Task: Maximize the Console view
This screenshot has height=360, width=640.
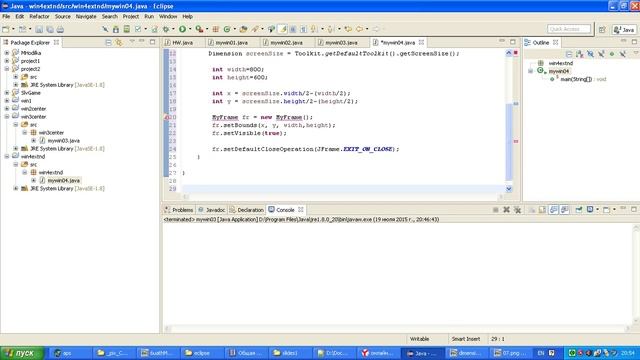Action: [x=634, y=209]
